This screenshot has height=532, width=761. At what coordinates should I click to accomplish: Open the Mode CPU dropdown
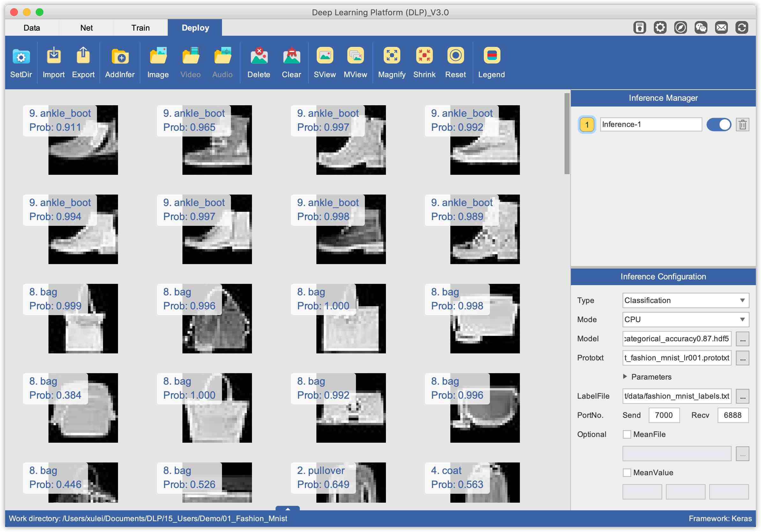point(685,320)
